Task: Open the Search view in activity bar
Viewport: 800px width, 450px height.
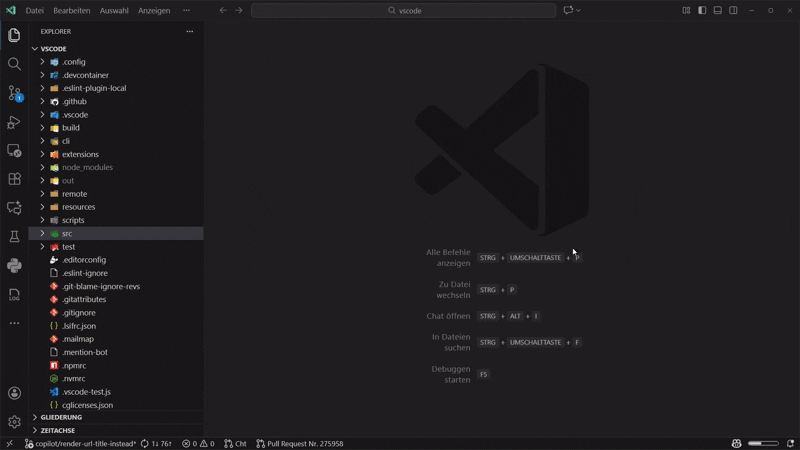Action: pyautogui.click(x=14, y=64)
